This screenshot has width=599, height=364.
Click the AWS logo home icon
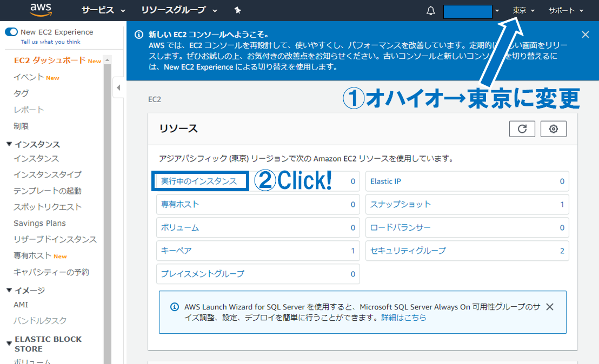click(x=41, y=10)
